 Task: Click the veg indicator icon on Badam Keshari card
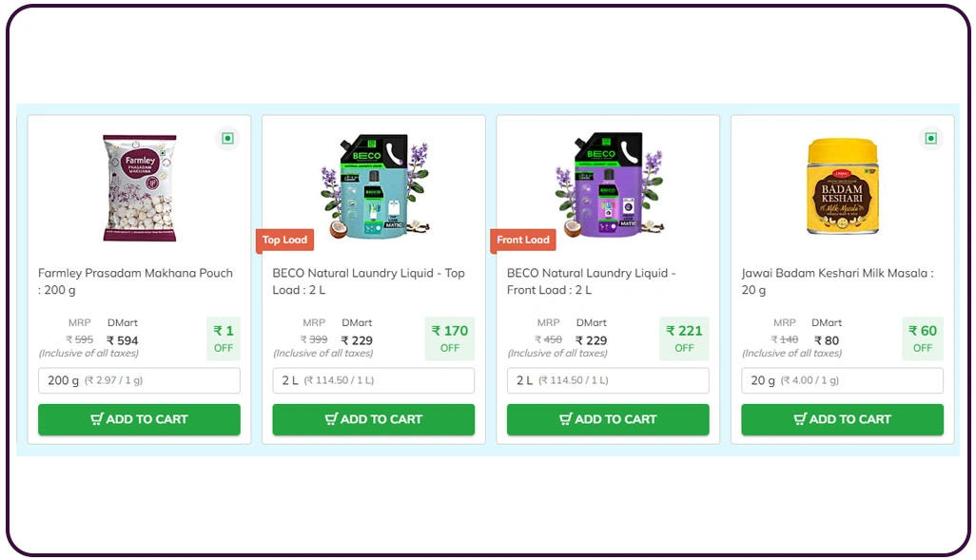[930, 137]
